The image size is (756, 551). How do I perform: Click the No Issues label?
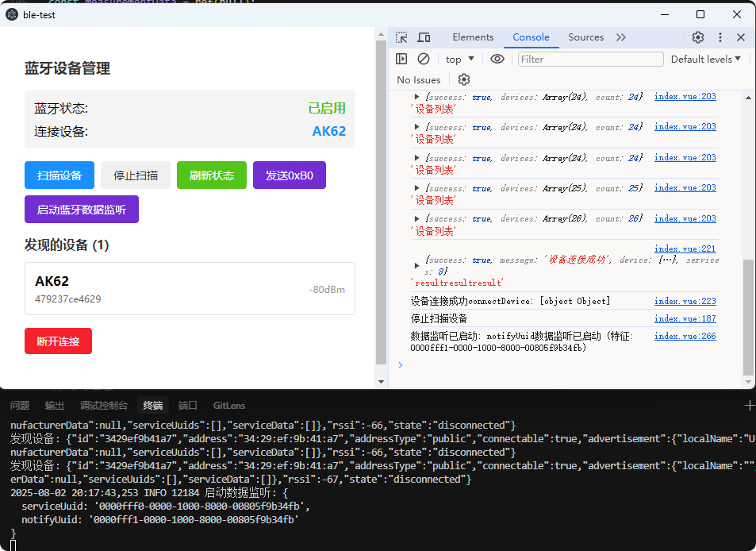coord(419,79)
